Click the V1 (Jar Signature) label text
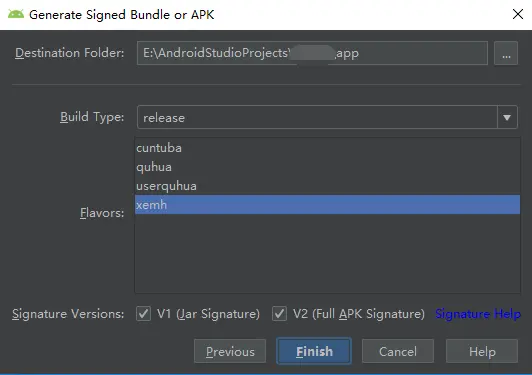 208,314
